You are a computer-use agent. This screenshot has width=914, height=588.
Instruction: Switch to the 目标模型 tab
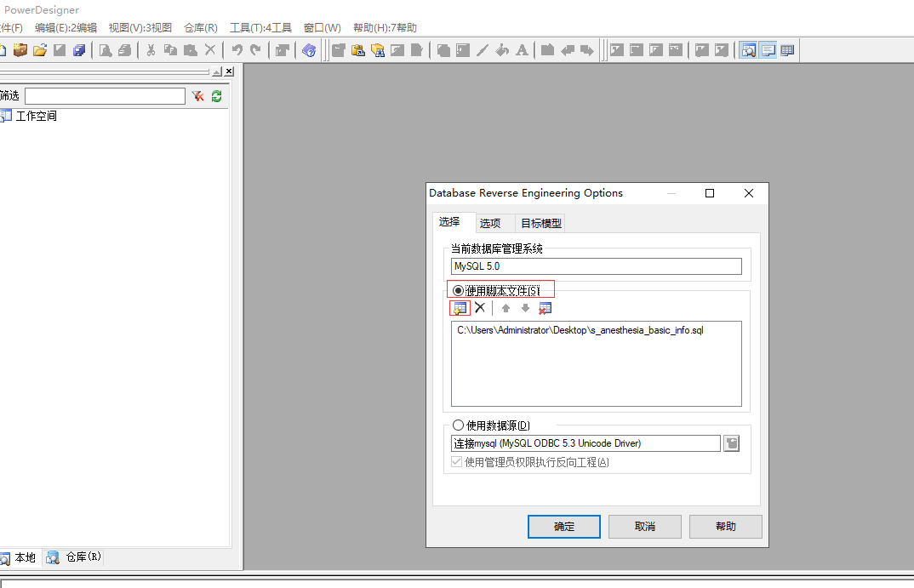click(x=541, y=223)
